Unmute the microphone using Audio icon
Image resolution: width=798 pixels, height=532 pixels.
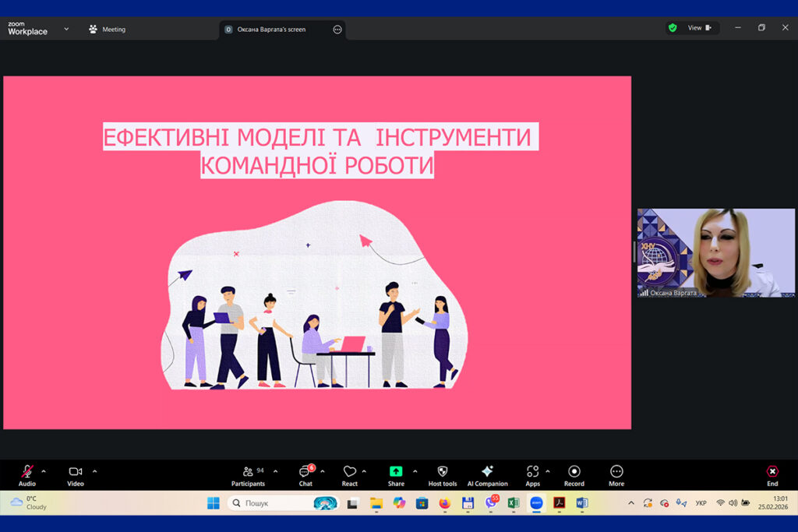pos(27,471)
